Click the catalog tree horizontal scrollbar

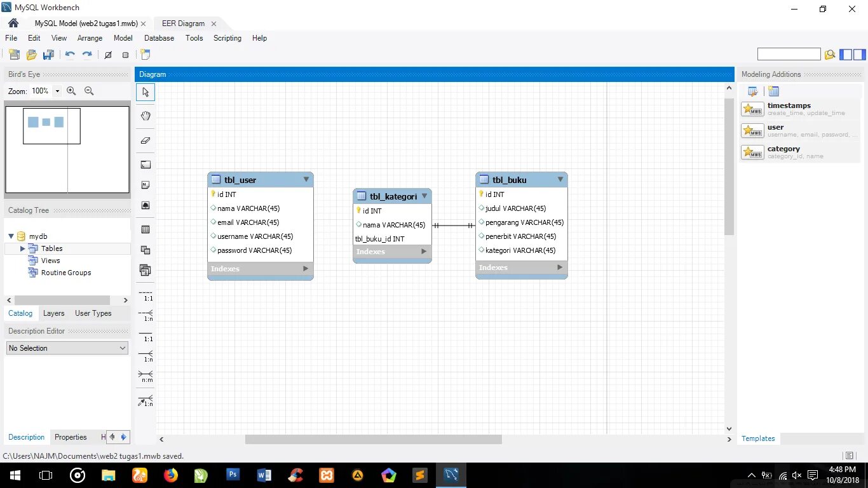pyautogui.click(x=62, y=300)
